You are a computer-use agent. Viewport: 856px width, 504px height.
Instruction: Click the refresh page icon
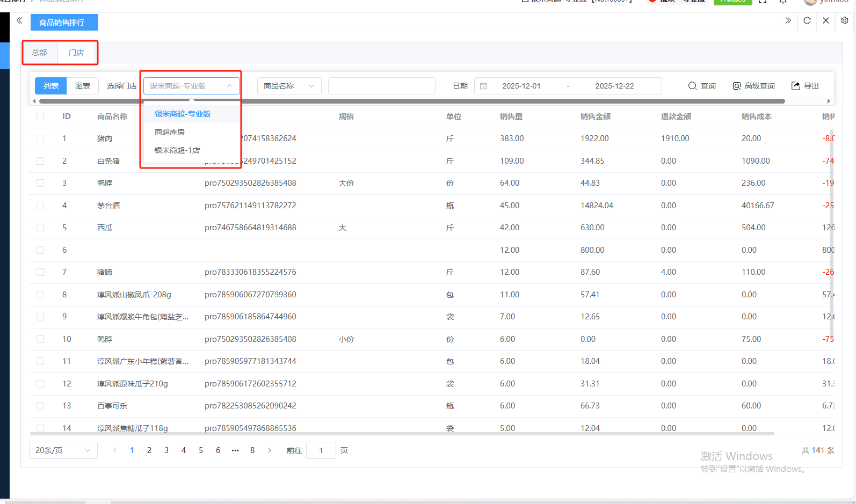coord(807,21)
